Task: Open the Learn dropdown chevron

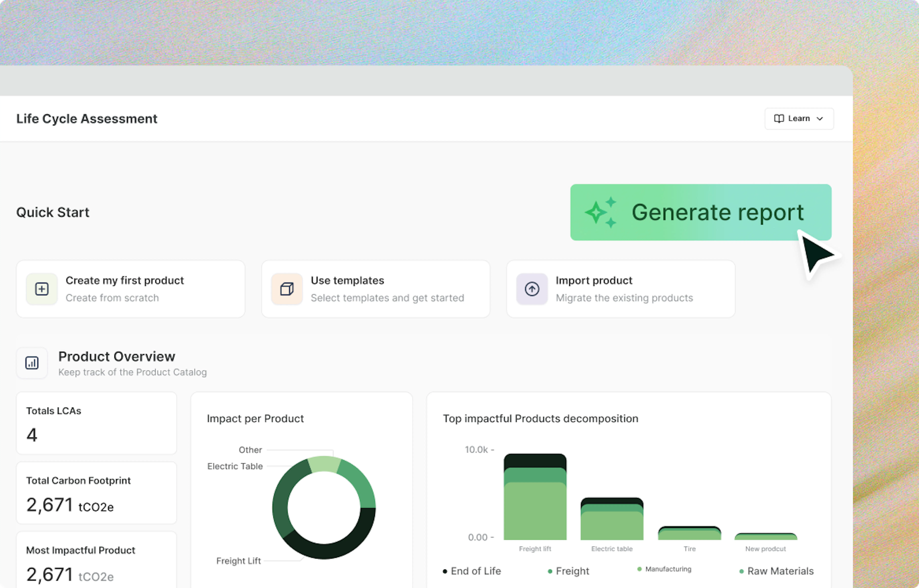Action: click(820, 119)
